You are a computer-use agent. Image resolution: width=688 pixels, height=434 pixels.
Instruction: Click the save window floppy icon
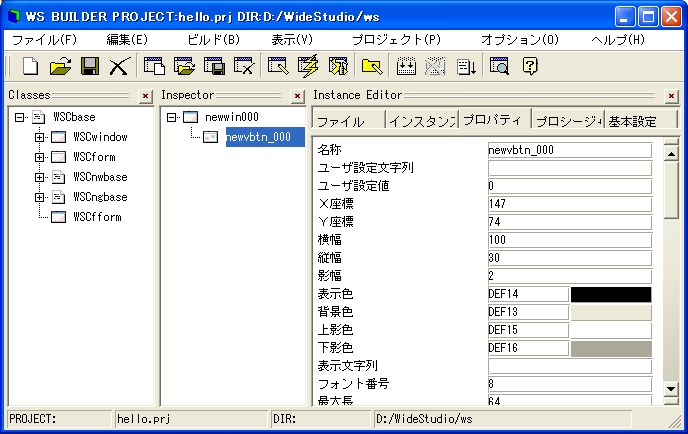(x=214, y=67)
